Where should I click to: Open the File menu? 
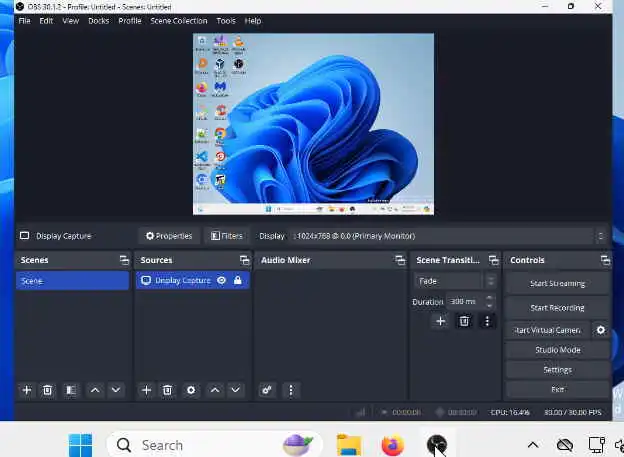click(24, 21)
